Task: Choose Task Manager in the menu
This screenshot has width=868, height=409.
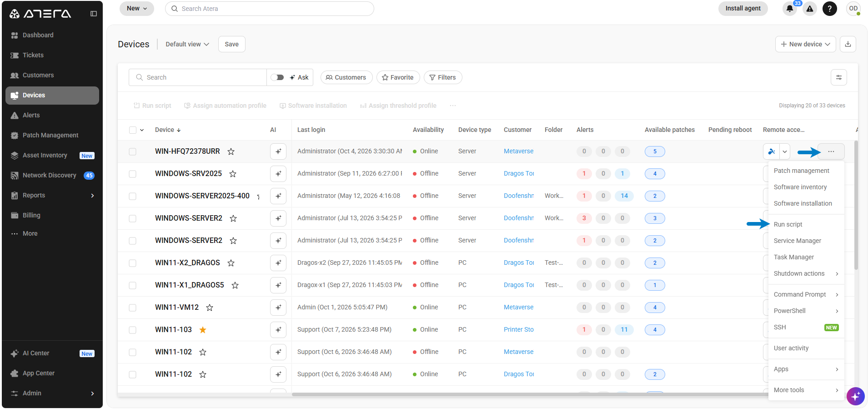Action: coord(794,257)
